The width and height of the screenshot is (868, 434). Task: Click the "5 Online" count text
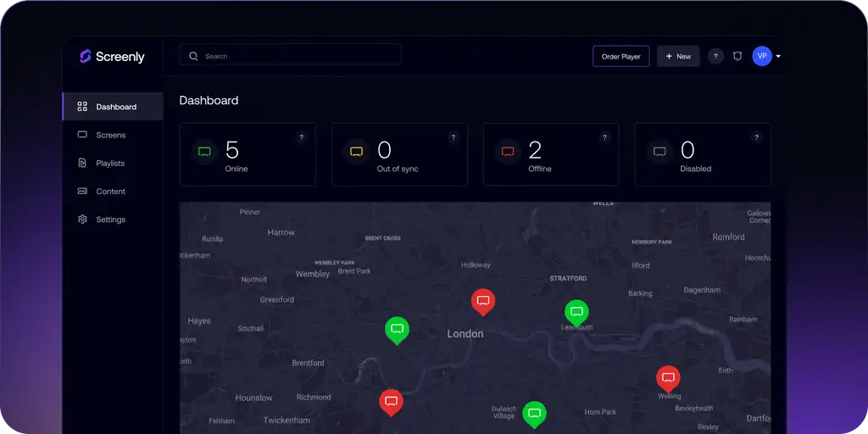pos(236,156)
